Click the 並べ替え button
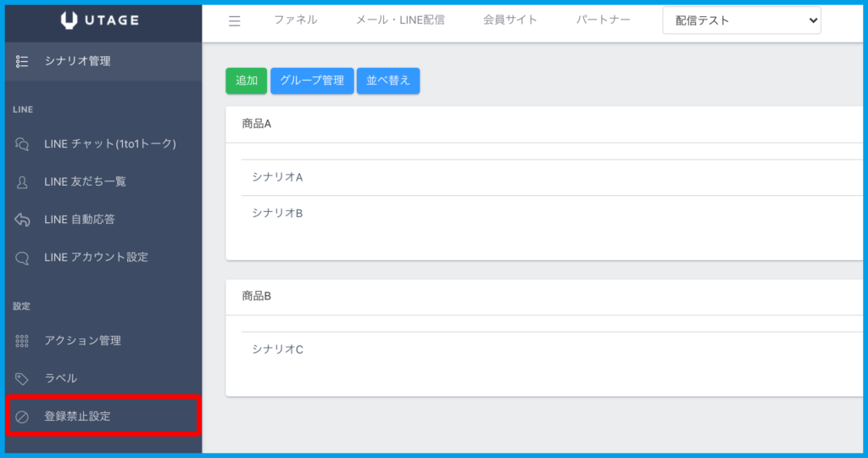This screenshot has height=458, width=868. click(x=388, y=81)
